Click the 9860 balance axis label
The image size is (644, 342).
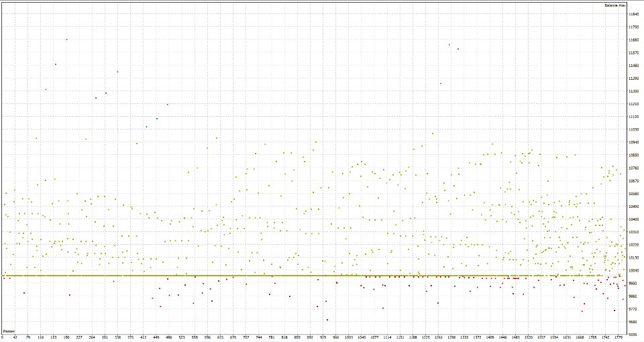tap(633, 296)
